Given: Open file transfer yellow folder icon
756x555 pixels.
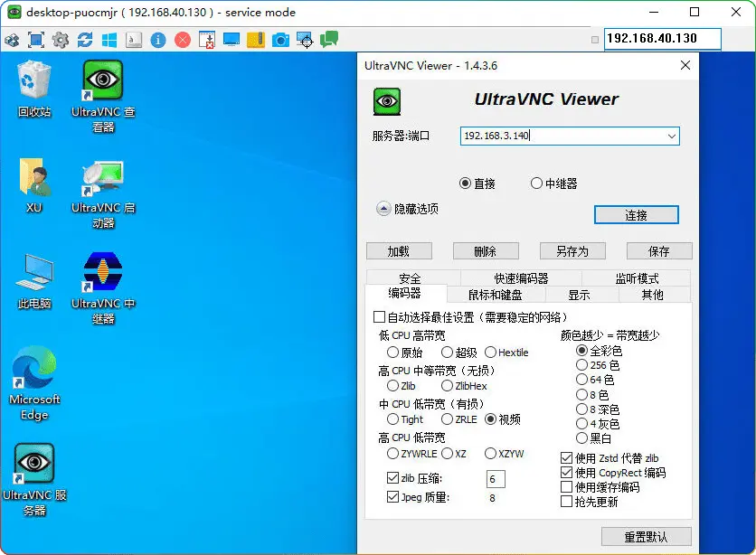Looking at the screenshot, I should point(256,40).
